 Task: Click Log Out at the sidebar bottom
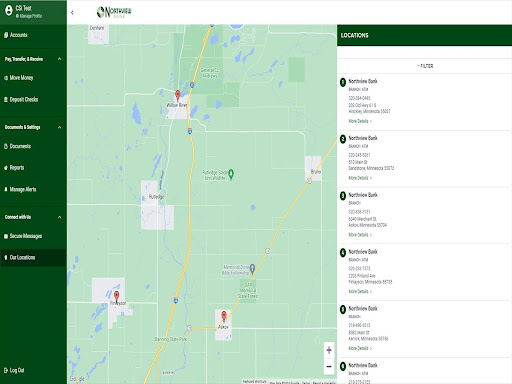(x=14, y=370)
